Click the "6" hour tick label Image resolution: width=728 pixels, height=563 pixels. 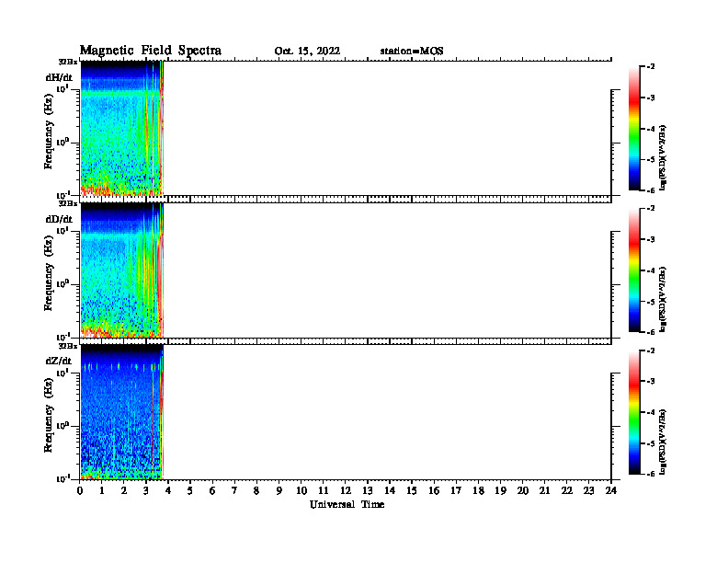212,490
